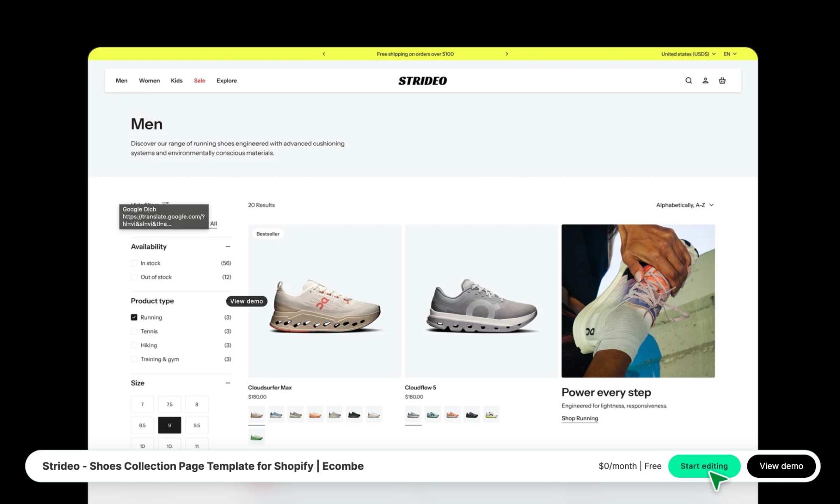The height and width of the screenshot is (504, 840).
Task: Click next announcement arrow
Action: [507, 54]
